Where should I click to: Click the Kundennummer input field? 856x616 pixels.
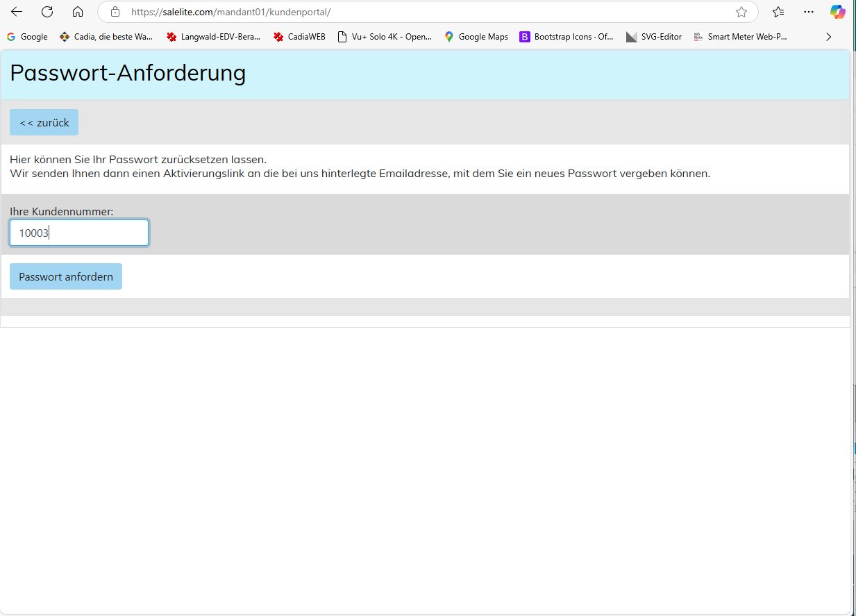point(79,233)
